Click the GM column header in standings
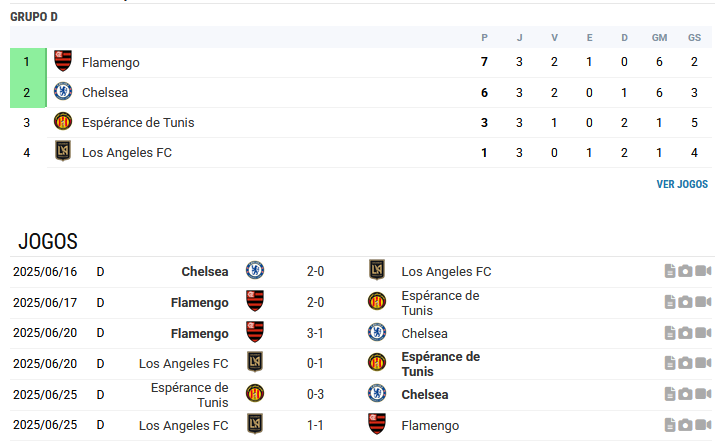 pos(659,38)
